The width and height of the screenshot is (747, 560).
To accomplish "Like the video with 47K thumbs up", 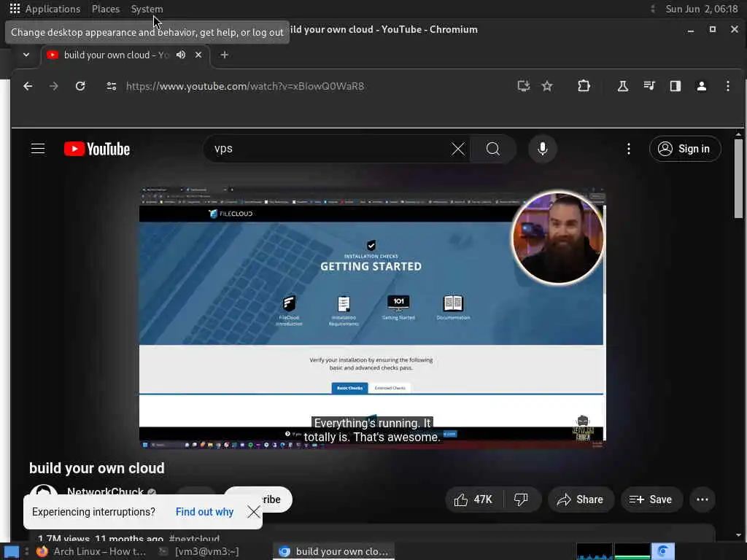I will click(473, 499).
